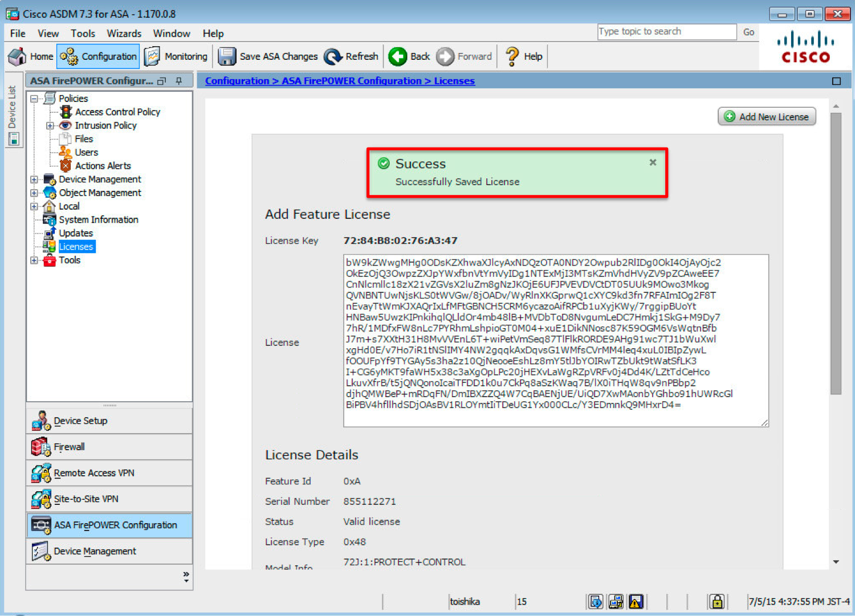Click the Home toolbar icon
The image size is (855, 616).
click(x=17, y=56)
